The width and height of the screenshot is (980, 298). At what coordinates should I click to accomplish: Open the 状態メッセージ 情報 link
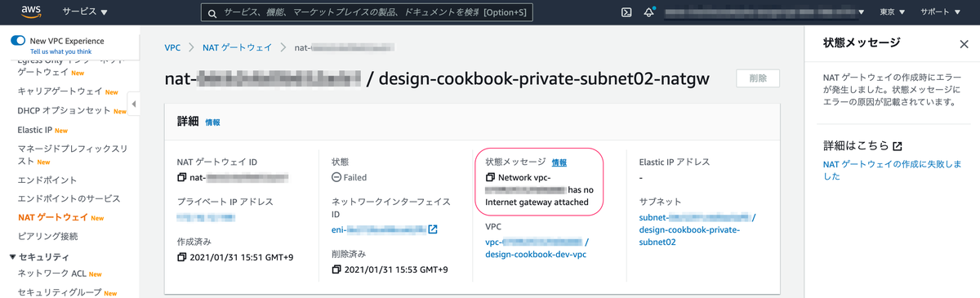coord(559,162)
